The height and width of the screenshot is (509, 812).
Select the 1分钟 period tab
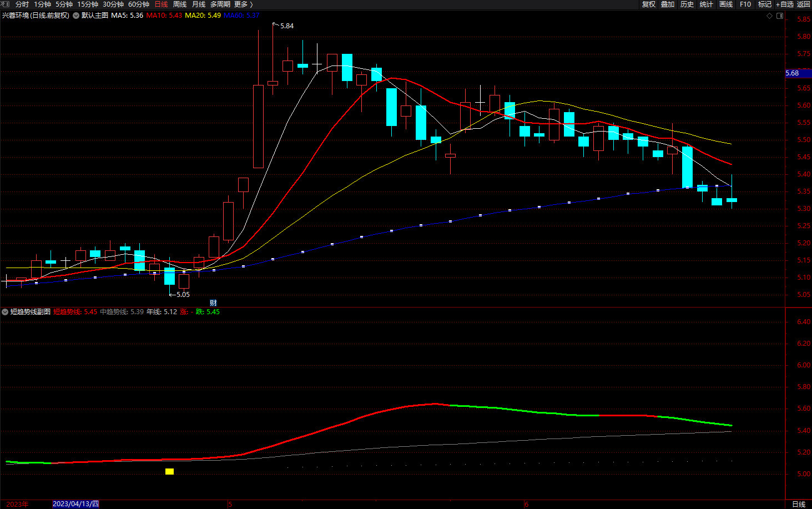pyautogui.click(x=42, y=4)
